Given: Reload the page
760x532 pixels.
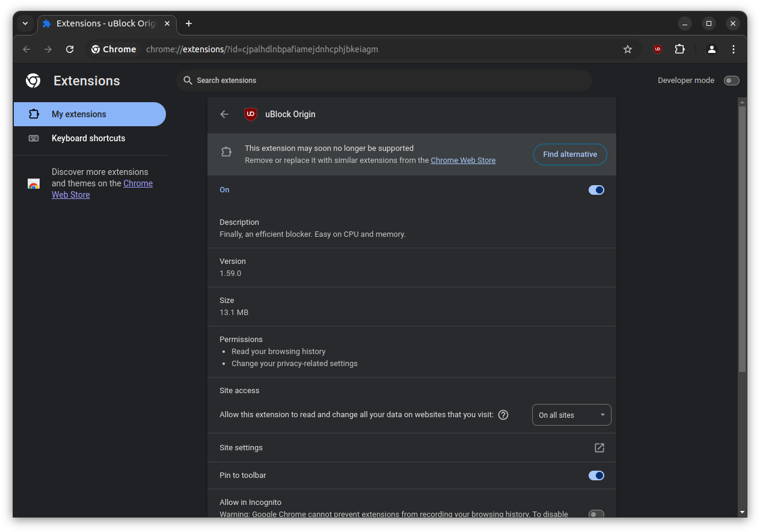Looking at the screenshot, I should pos(70,49).
